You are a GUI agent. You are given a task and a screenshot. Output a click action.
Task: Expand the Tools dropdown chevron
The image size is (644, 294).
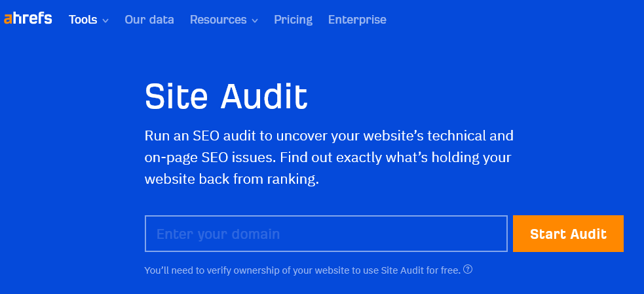click(105, 21)
